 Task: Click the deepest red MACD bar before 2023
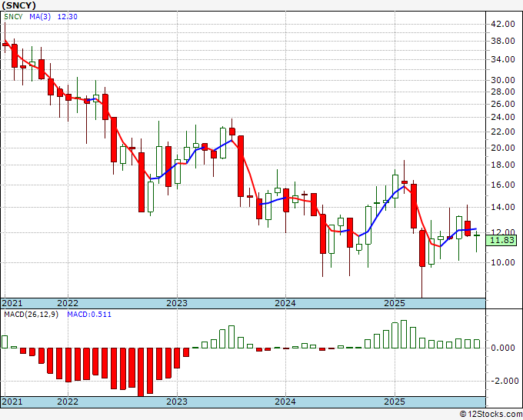(141, 372)
